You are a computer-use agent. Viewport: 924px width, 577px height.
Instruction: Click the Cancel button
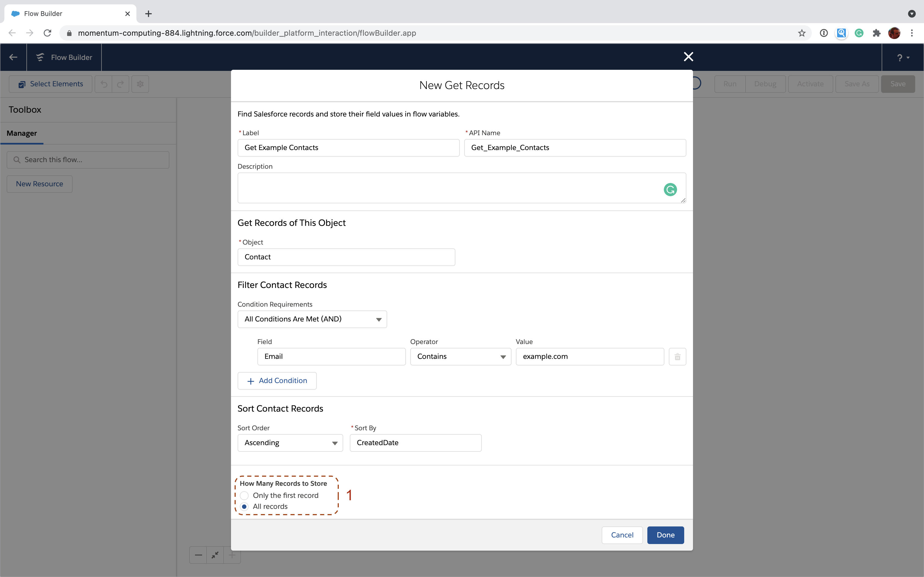point(621,535)
